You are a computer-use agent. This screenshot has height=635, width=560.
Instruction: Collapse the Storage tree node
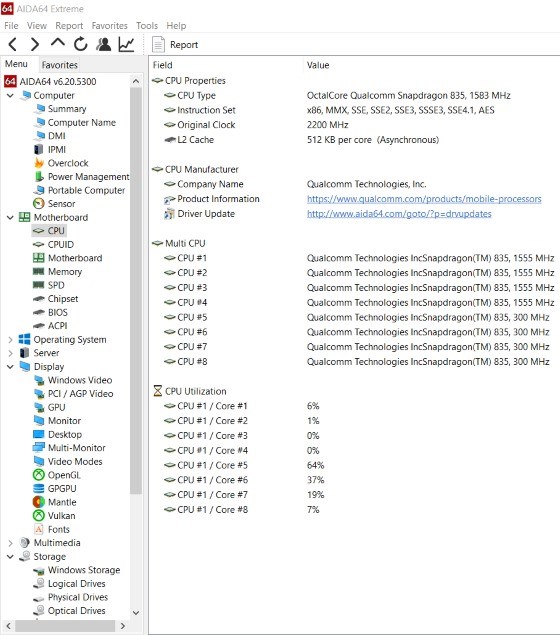[11, 557]
